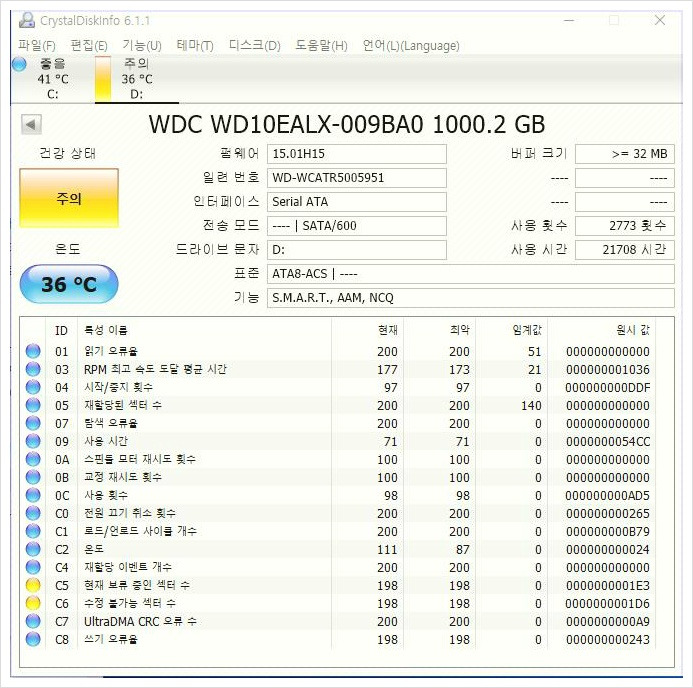Click current value 111 in row C2

click(x=387, y=550)
